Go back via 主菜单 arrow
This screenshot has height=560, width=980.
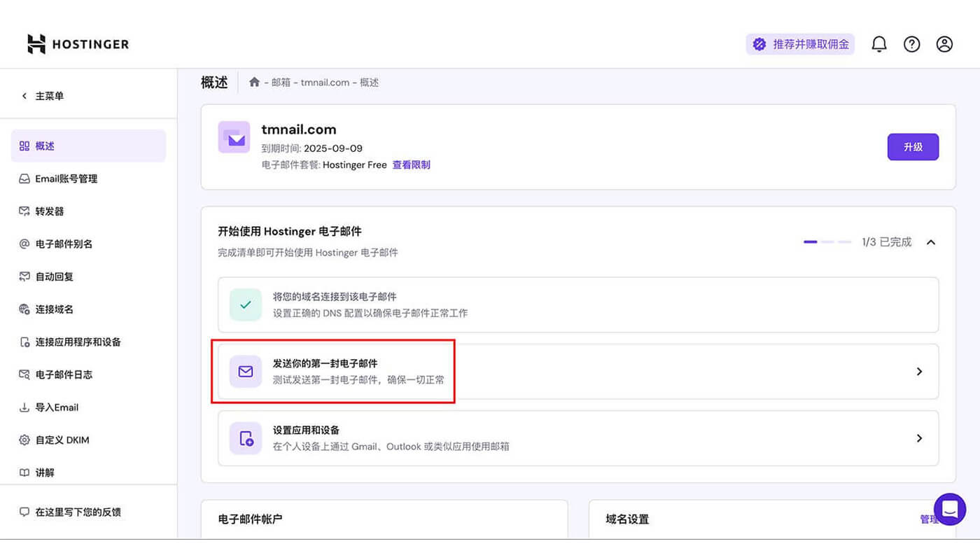click(x=42, y=96)
